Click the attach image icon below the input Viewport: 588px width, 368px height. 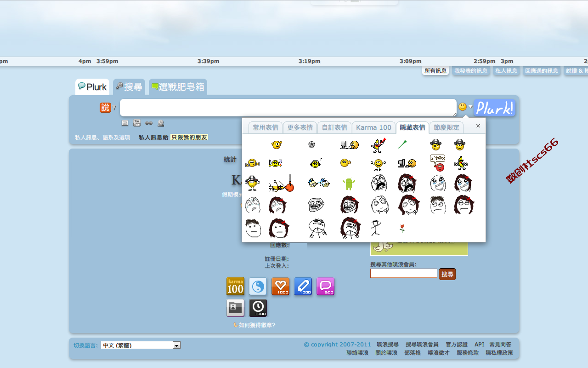click(125, 123)
